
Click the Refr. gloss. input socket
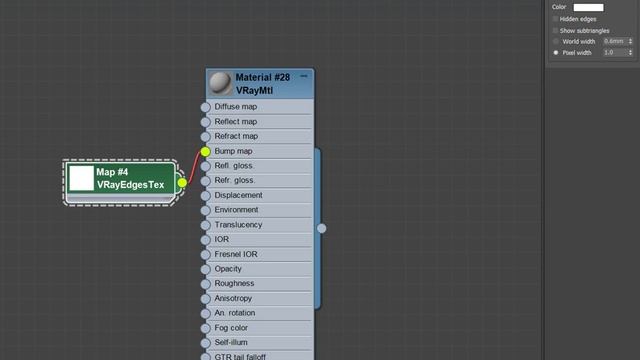click(x=206, y=181)
